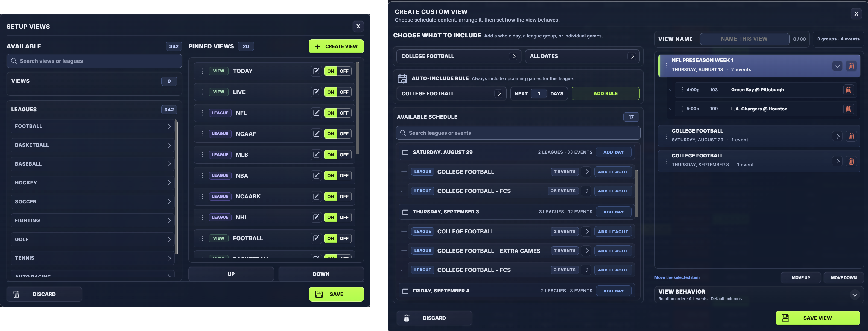Grab the drag handle for LIVE view
868x331 pixels.
pyautogui.click(x=201, y=92)
